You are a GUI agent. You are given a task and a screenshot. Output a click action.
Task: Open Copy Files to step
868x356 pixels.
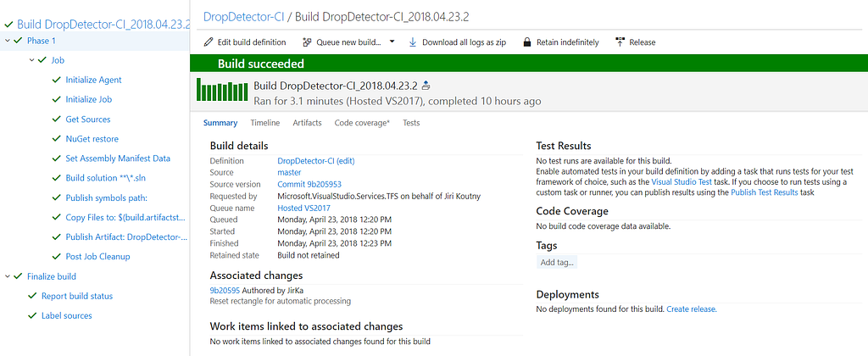click(125, 217)
